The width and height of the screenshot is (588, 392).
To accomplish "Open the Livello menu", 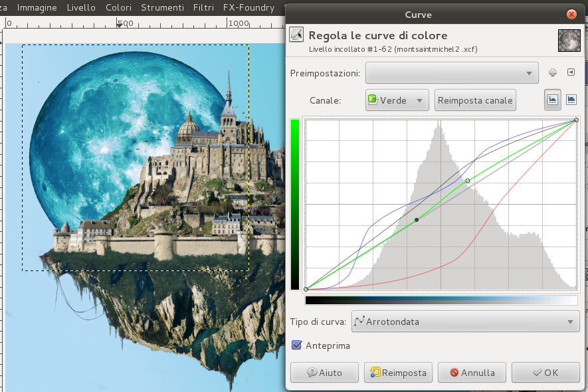I will point(81,7).
